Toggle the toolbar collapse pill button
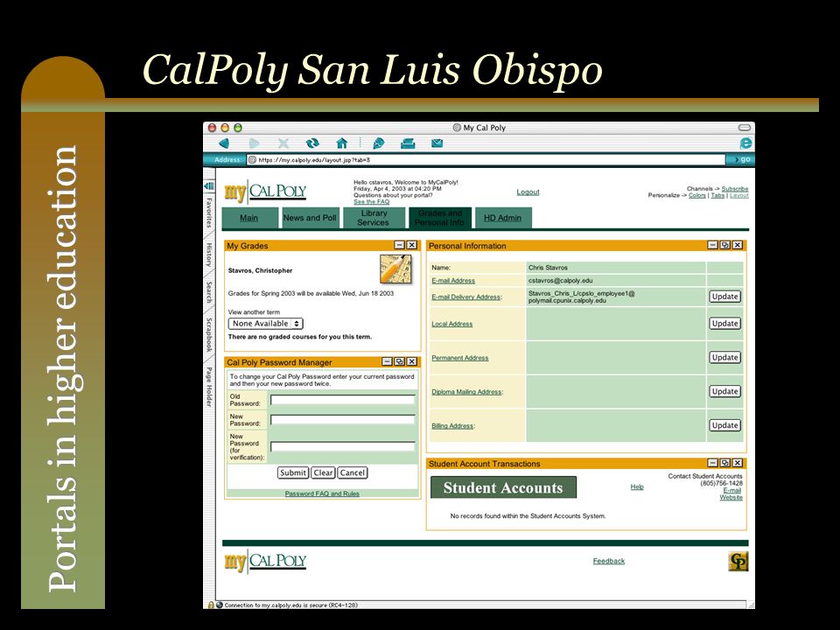Viewport: 840px width, 630px height. [x=745, y=128]
